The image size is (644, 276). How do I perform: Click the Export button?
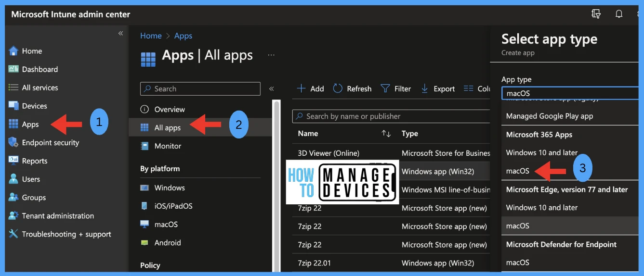[438, 88]
